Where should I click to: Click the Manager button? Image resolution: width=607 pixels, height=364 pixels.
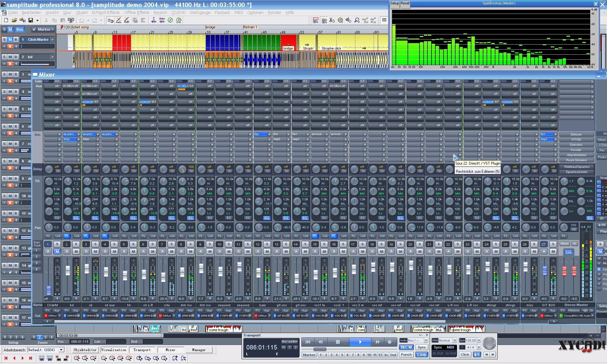click(x=199, y=350)
